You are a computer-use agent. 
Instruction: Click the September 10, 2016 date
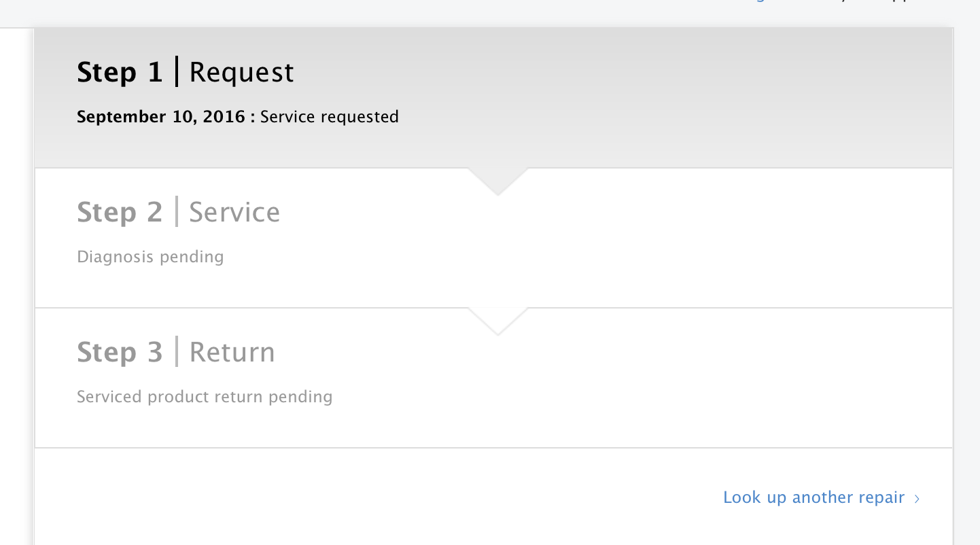tap(160, 117)
